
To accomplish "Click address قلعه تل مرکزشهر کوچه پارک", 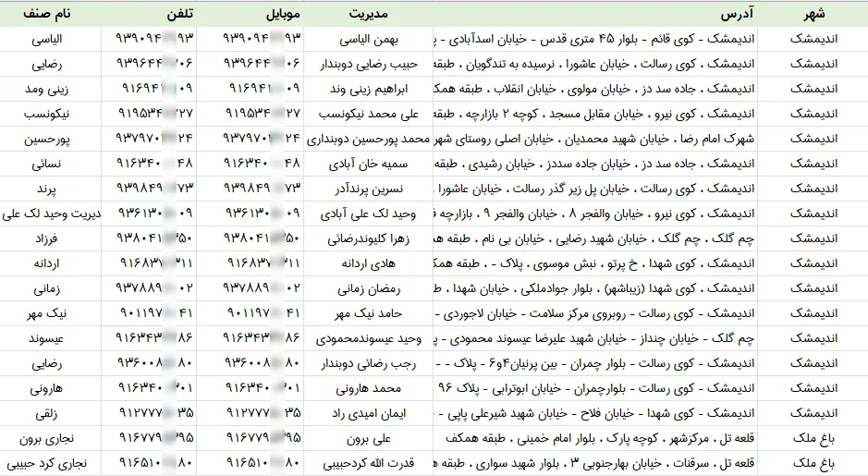I will click(595, 438).
